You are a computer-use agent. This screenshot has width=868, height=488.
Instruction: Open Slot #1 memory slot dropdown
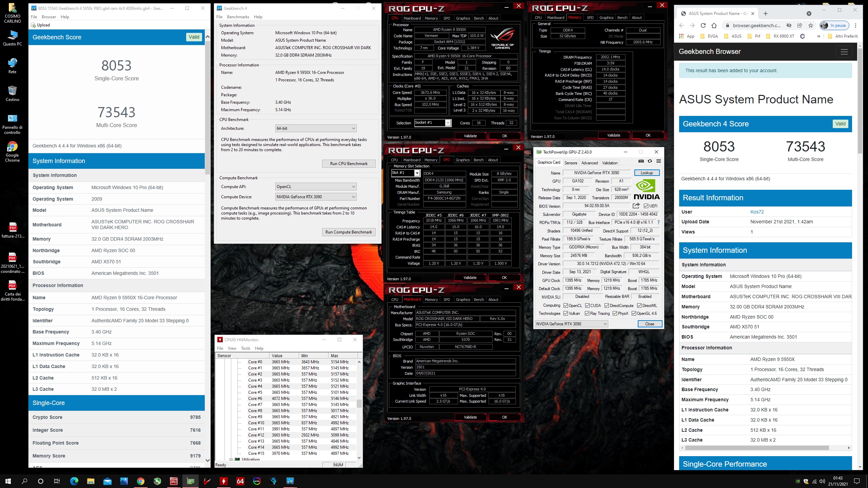pos(406,173)
